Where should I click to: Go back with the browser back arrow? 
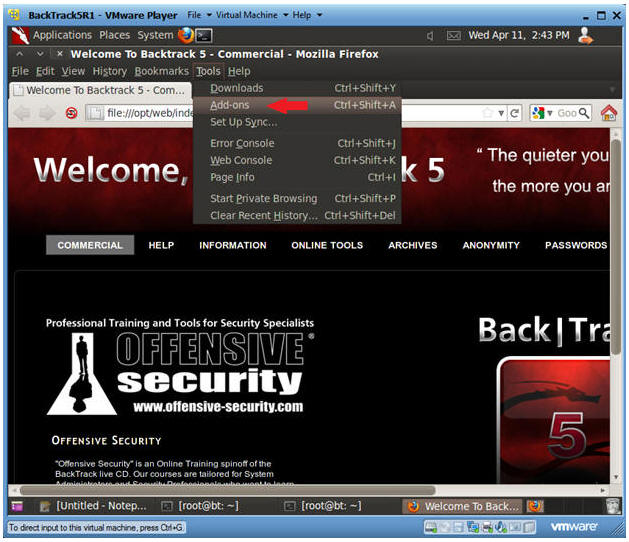22,113
